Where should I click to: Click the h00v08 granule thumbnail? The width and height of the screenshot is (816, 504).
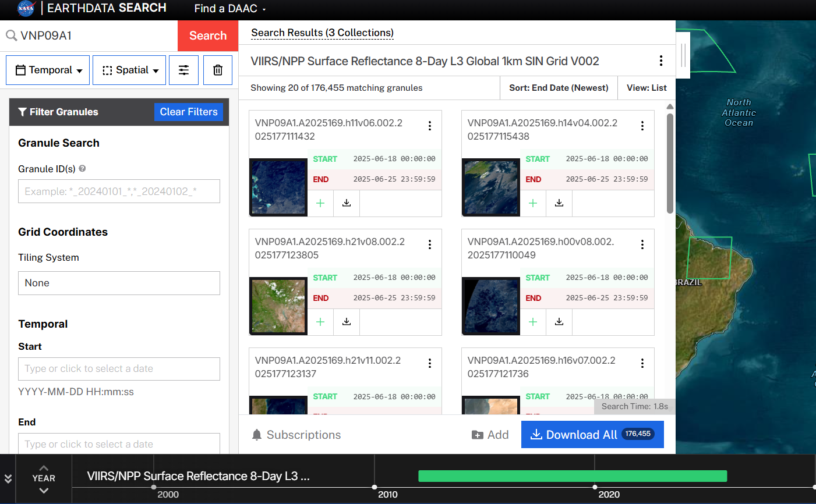(x=491, y=306)
